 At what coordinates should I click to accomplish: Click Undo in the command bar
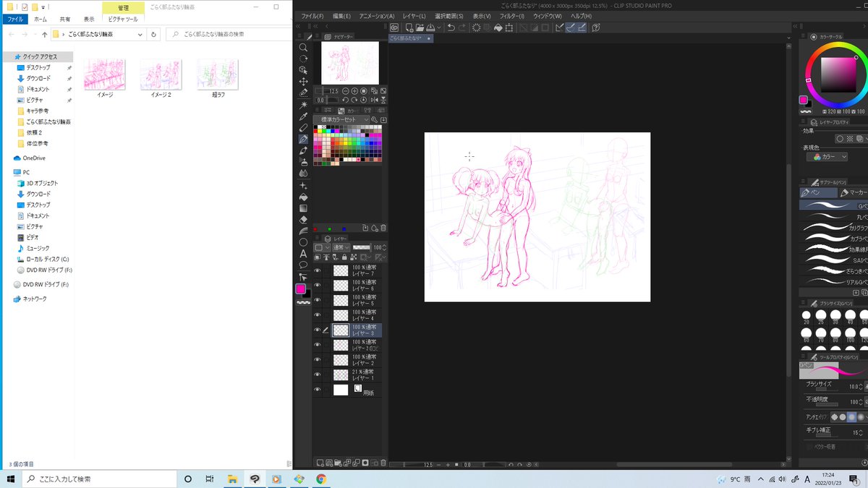[x=451, y=27]
